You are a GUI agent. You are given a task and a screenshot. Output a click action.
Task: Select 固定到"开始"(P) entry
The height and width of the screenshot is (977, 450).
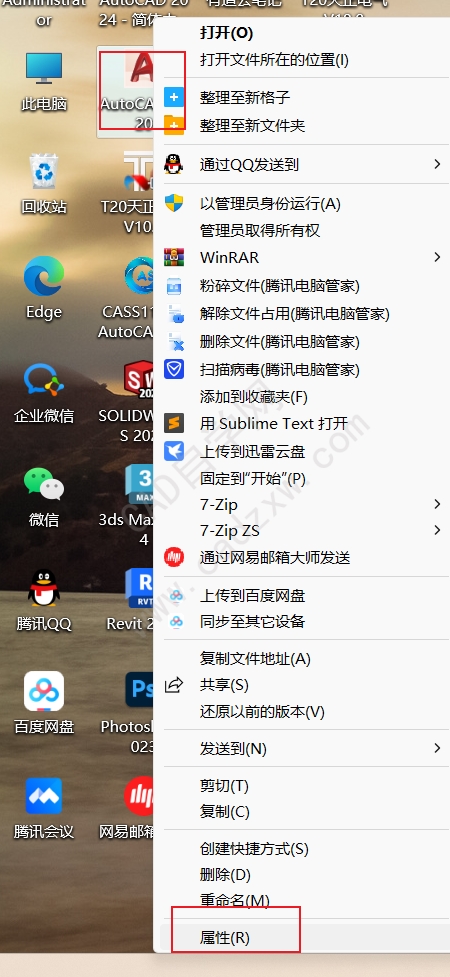253,478
